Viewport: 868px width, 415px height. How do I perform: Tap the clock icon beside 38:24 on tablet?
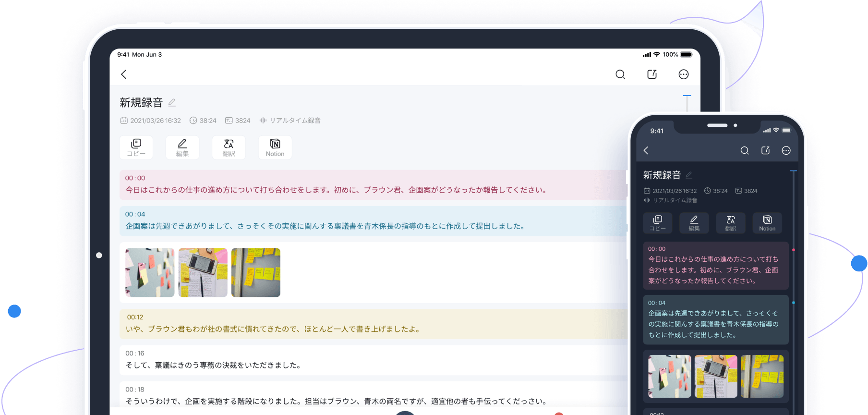pos(193,121)
